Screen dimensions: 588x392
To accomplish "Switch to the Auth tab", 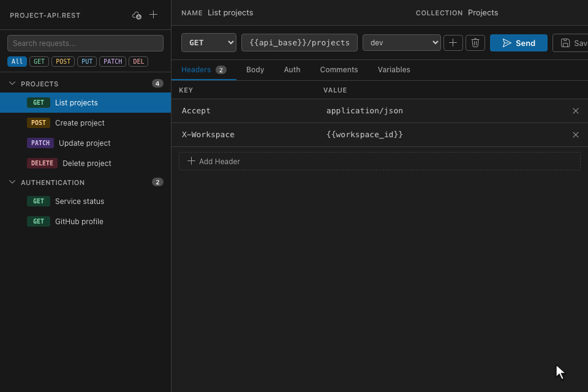I will coord(292,70).
